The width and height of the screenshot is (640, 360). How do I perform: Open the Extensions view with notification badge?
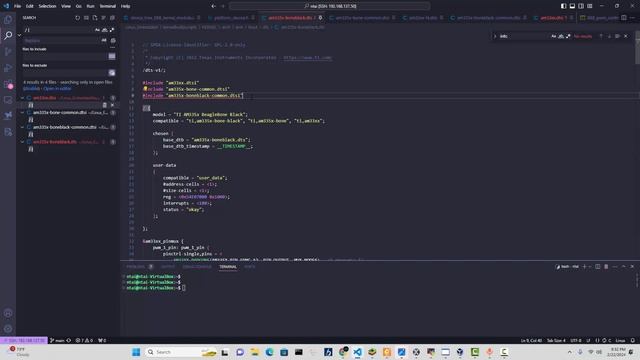coord(8,84)
